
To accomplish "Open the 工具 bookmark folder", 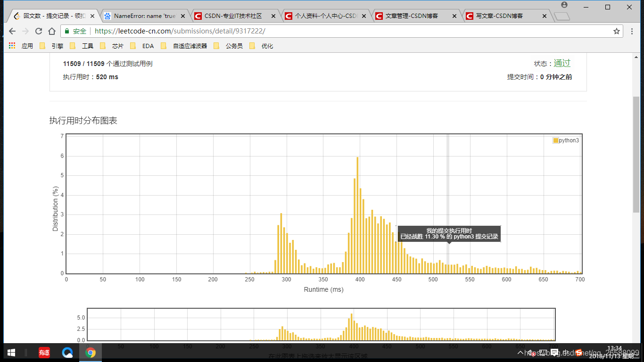I will click(x=82, y=46).
